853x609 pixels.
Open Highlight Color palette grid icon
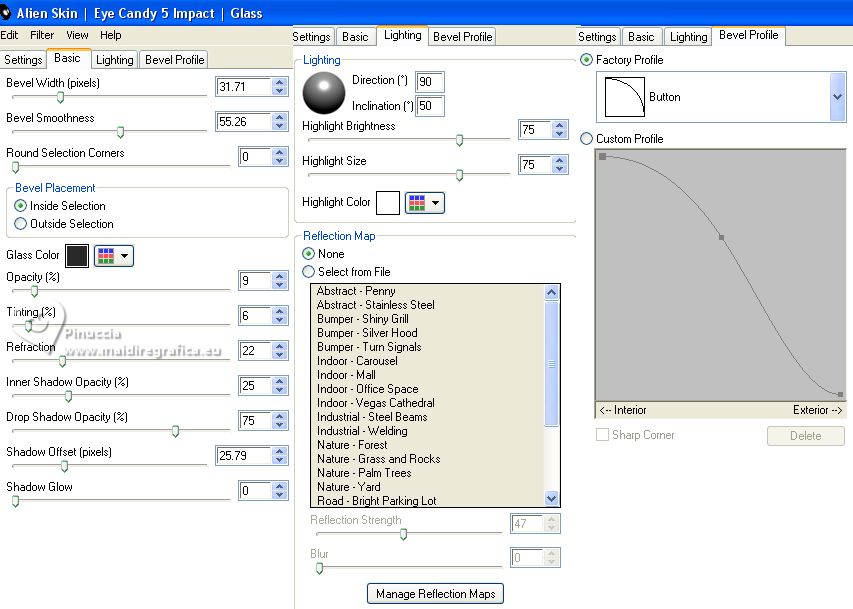click(417, 203)
